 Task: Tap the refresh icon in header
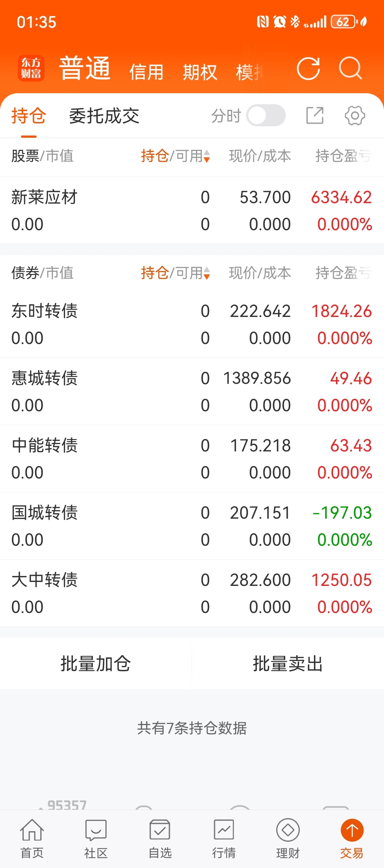coord(308,68)
